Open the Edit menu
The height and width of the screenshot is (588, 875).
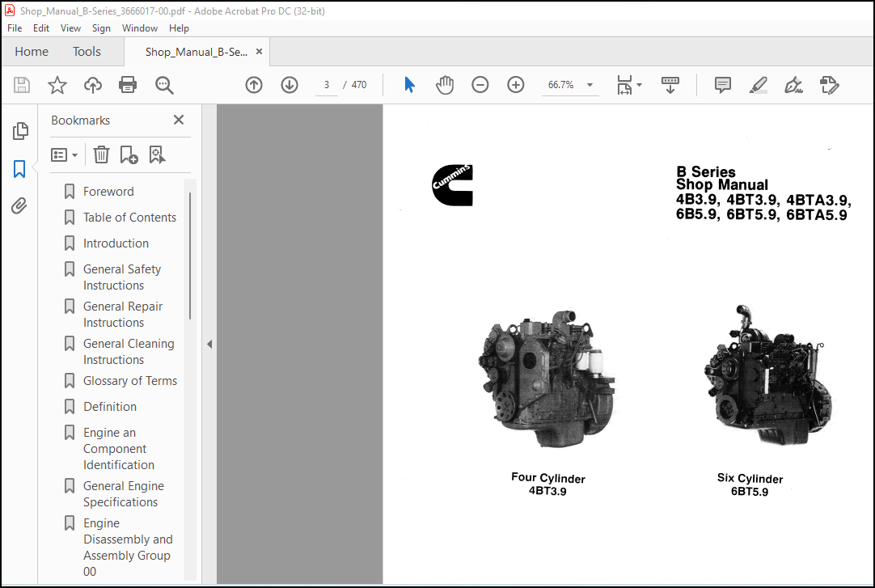pos(40,27)
